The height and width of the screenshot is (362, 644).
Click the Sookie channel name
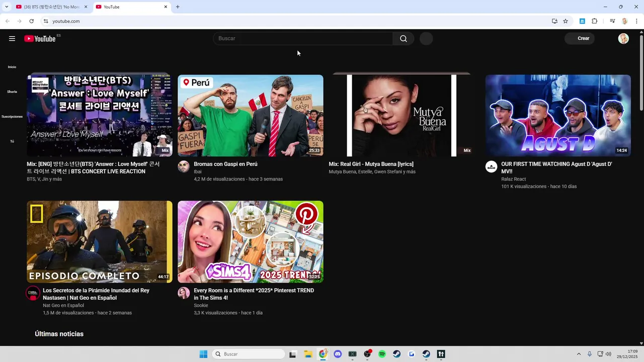click(201, 305)
